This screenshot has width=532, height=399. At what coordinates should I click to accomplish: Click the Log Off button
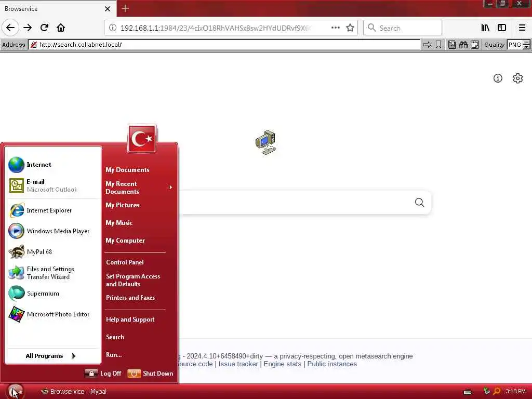coord(103,373)
